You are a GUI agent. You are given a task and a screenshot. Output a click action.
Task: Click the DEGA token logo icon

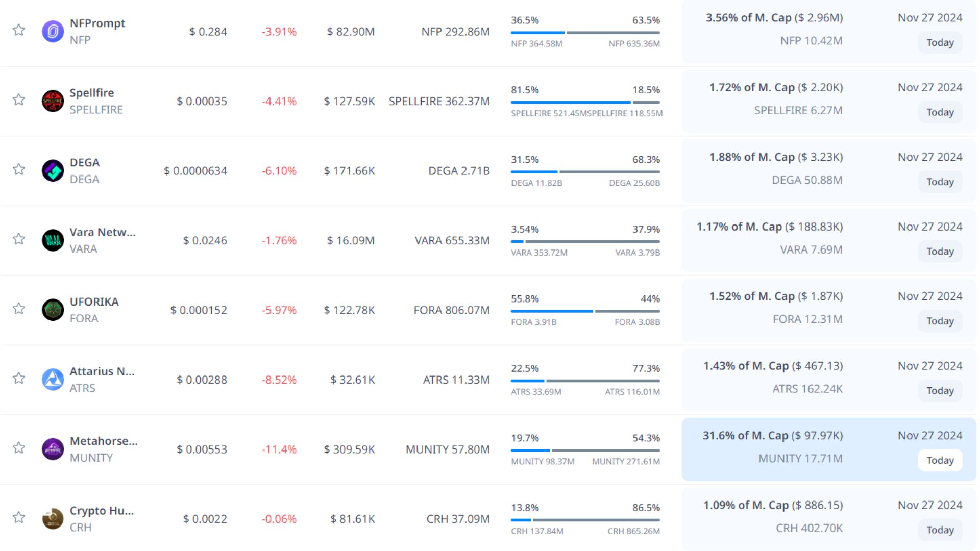point(53,170)
